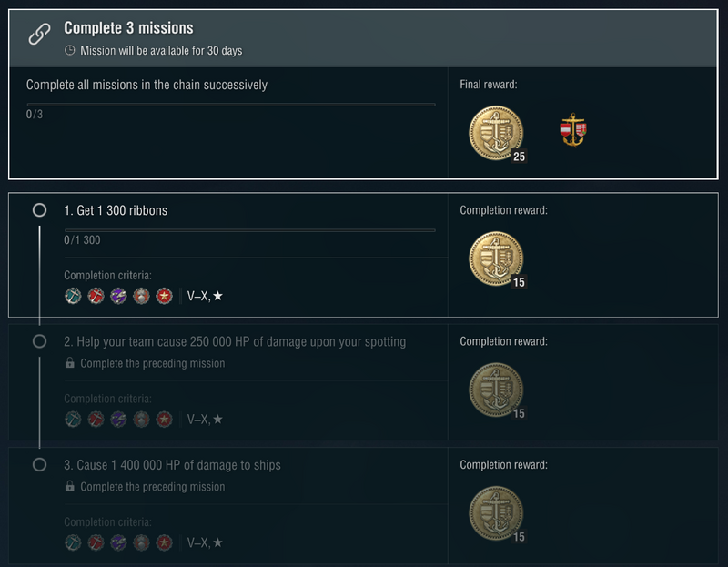Open the 'Cause 1 400 000 HP' mission
Image resolution: width=728 pixels, height=567 pixels.
click(x=172, y=465)
